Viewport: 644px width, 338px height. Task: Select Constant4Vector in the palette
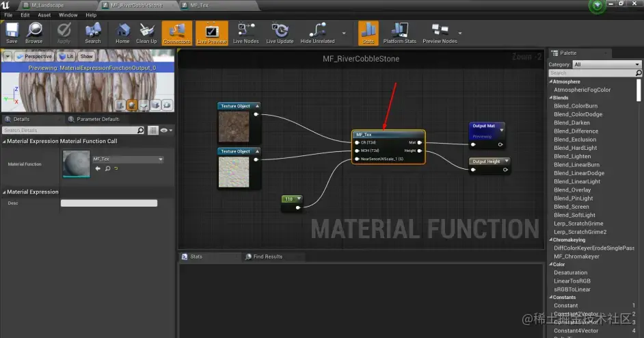click(x=576, y=330)
